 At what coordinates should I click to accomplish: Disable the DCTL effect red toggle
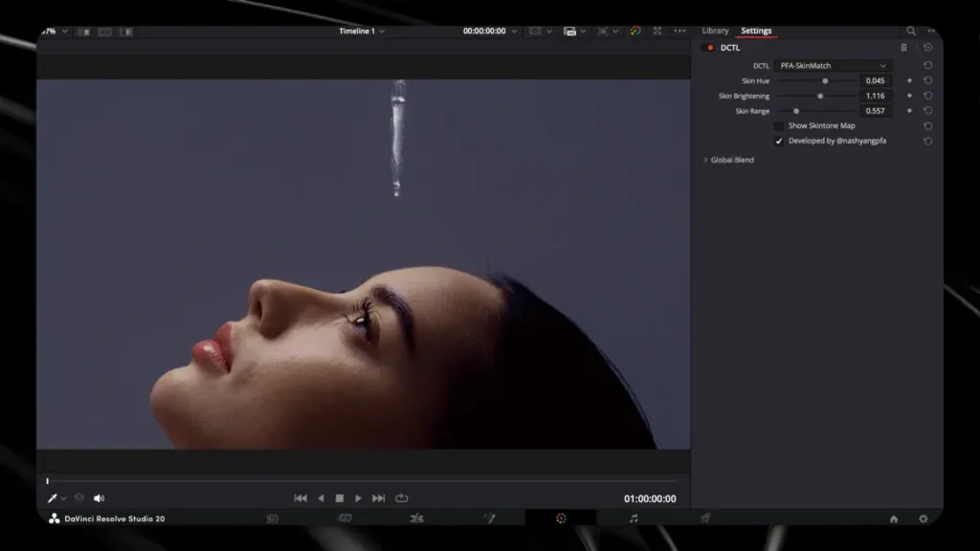pyautogui.click(x=710, y=48)
